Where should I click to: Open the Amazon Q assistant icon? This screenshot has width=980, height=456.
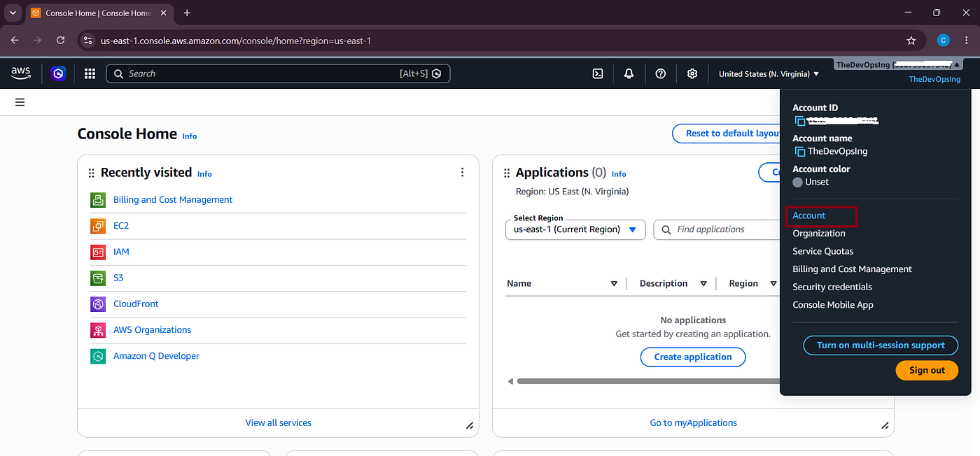[x=59, y=73]
